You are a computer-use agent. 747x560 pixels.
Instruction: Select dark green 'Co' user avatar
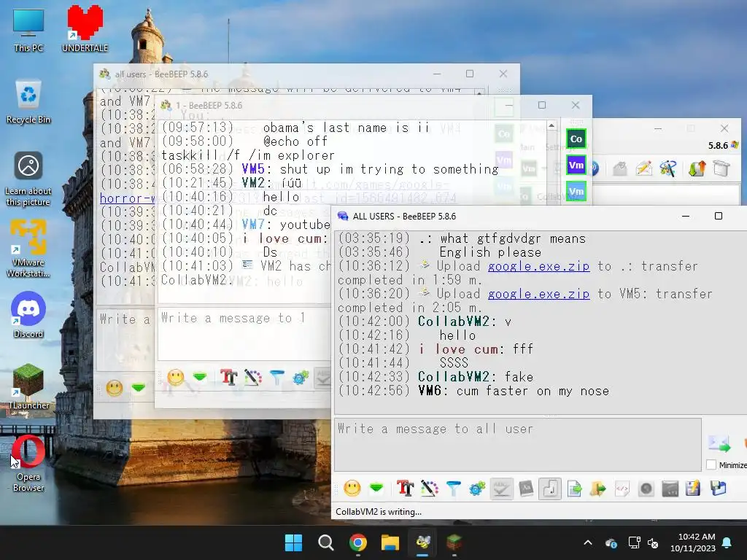pos(576,139)
